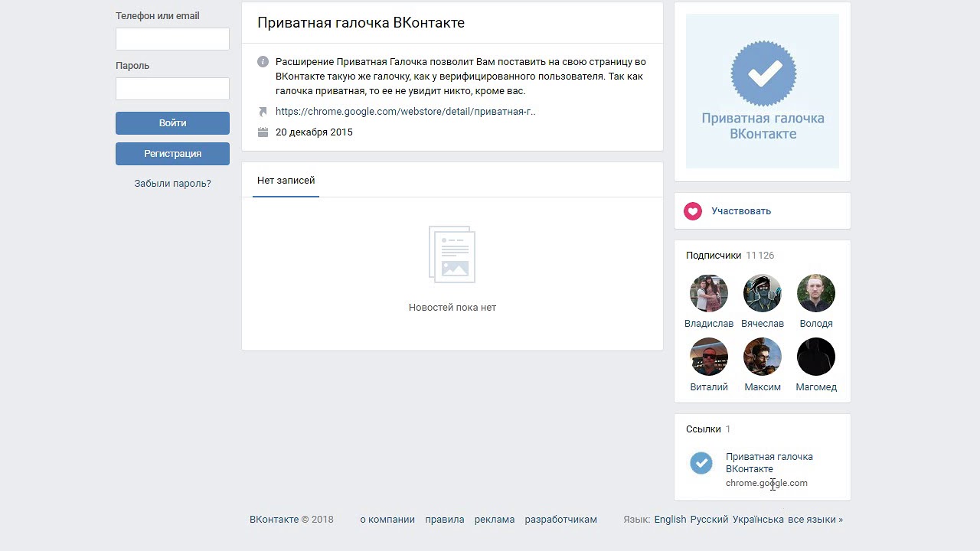Click the subscriber name Магомед
Viewport: 980px width, 551px height.
(816, 387)
